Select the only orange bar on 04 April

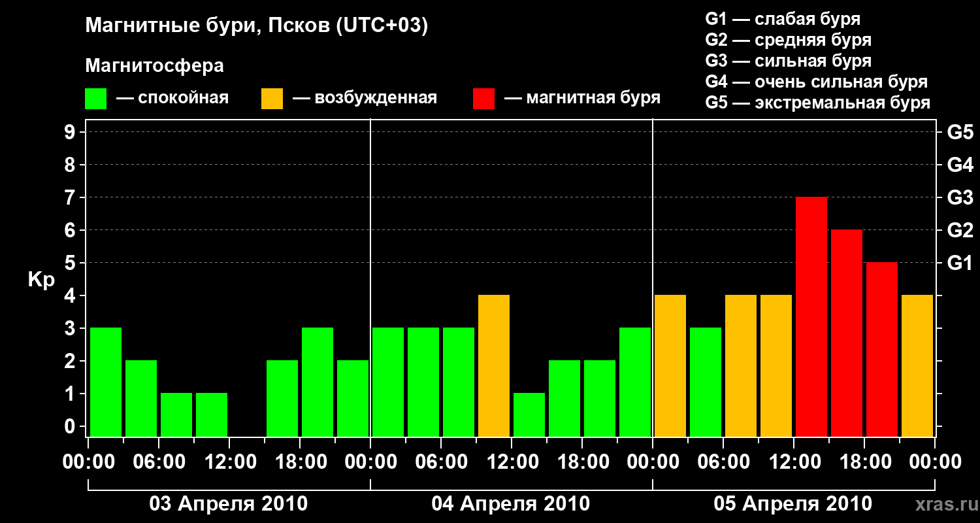tap(494, 365)
